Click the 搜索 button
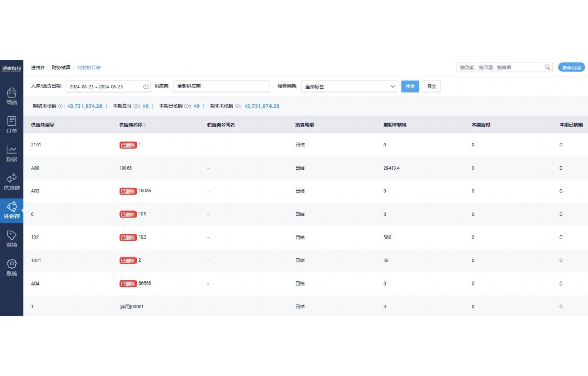 [410, 86]
